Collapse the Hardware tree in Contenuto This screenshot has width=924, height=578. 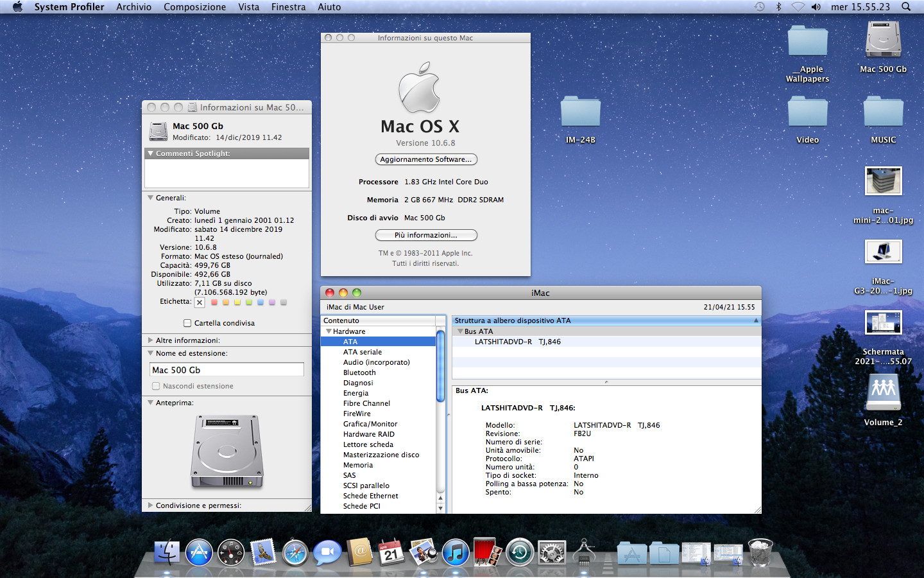(x=329, y=331)
